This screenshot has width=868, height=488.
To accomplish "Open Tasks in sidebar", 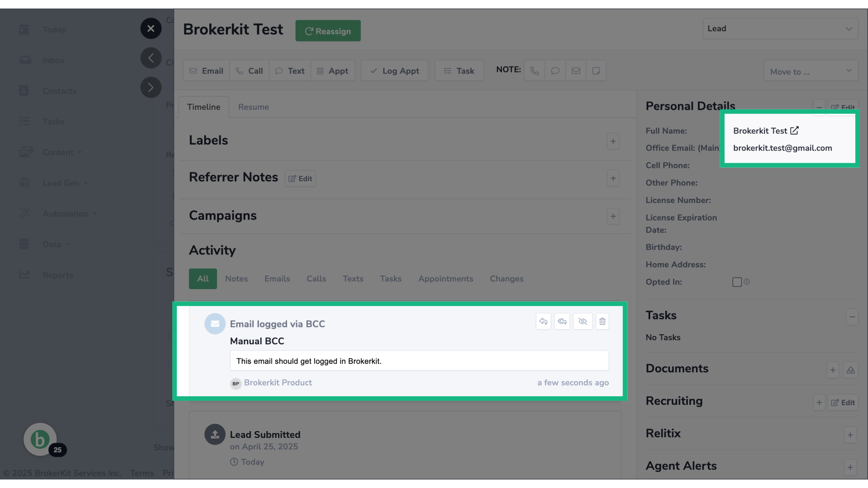I will (53, 122).
